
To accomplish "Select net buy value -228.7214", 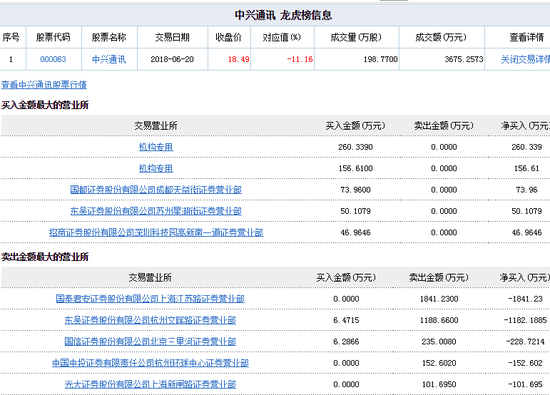I will [x=525, y=342].
